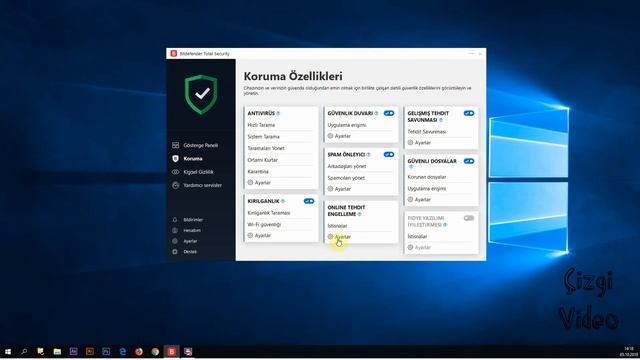Open File Explorer from the taskbar

(57, 351)
